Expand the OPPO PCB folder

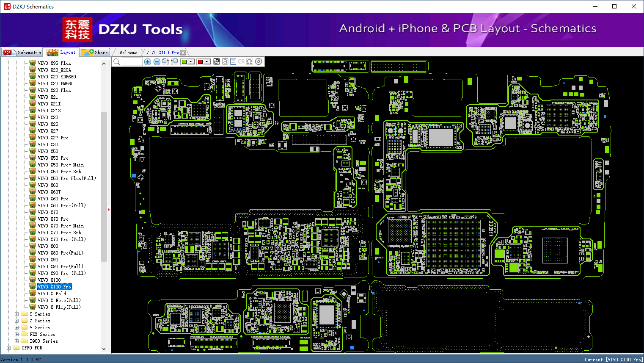coord(9,348)
